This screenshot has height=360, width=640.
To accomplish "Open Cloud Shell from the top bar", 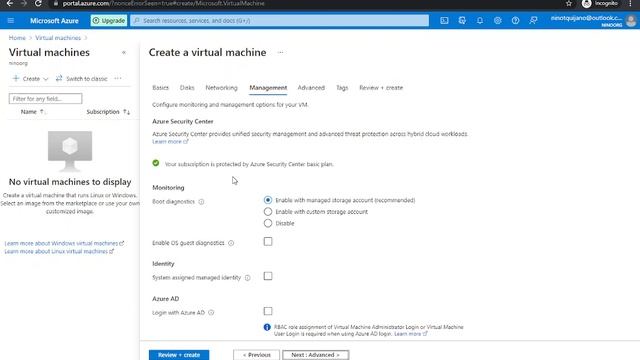I will pos(444,20).
